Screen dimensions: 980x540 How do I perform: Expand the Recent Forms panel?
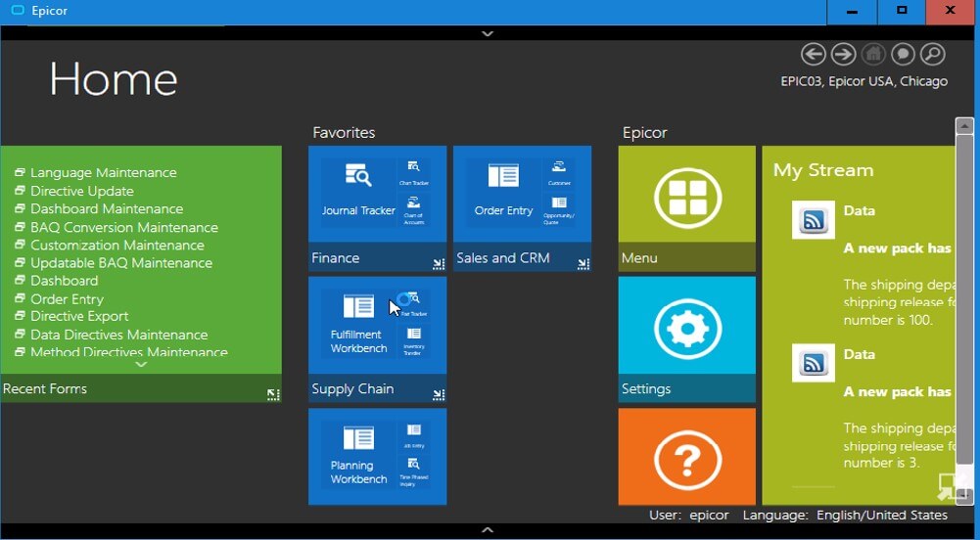(x=274, y=394)
